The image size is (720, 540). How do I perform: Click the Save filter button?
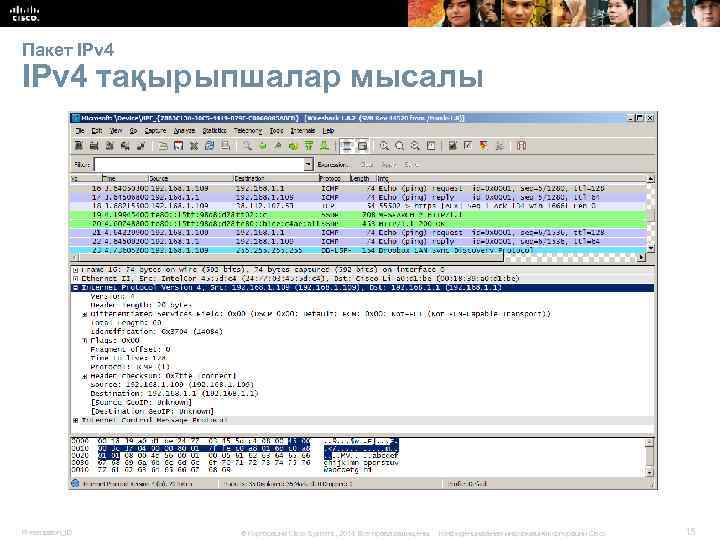point(411,164)
